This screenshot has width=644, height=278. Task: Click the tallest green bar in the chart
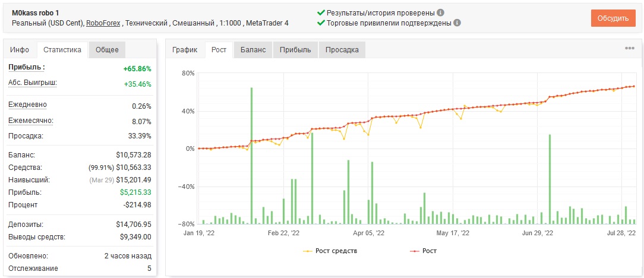click(251, 156)
